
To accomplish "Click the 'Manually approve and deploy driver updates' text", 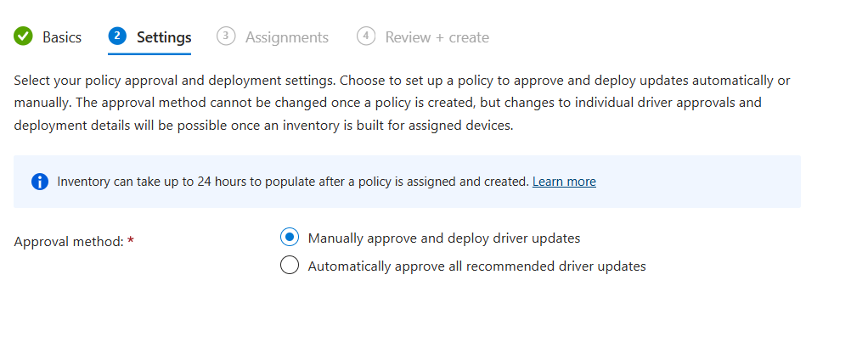I will [x=444, y=238].
